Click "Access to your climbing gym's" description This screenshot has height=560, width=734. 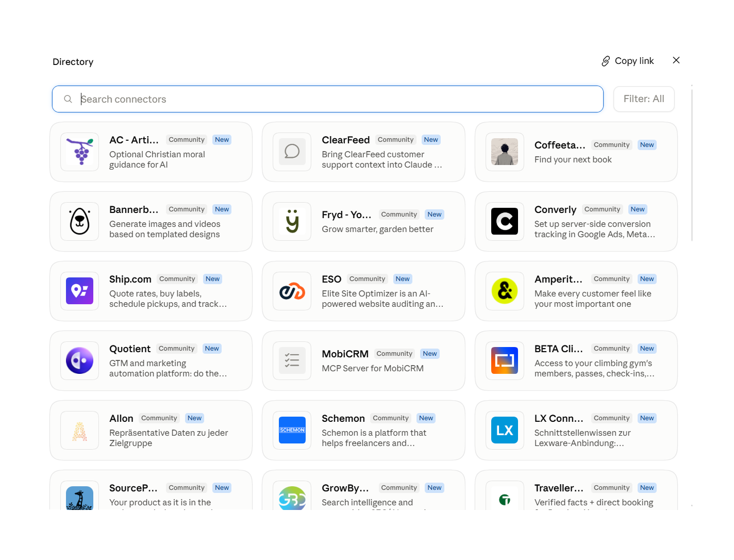[x=593, y=363]
